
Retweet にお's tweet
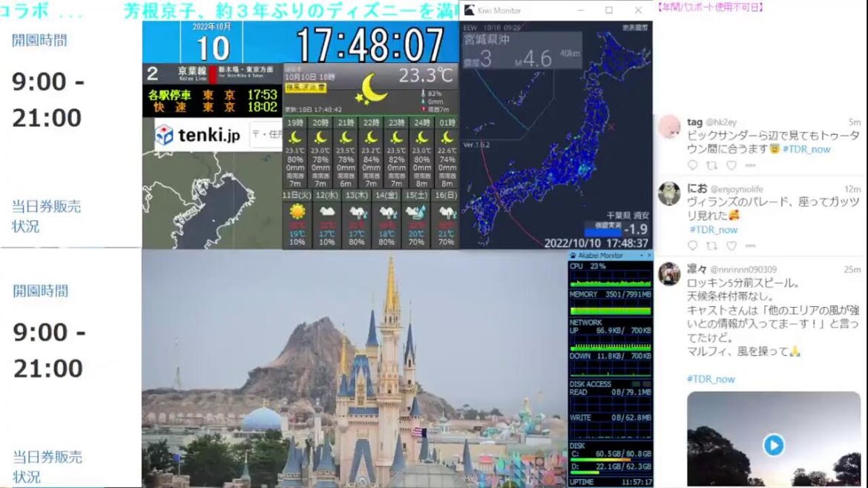[x=710, y=245]
